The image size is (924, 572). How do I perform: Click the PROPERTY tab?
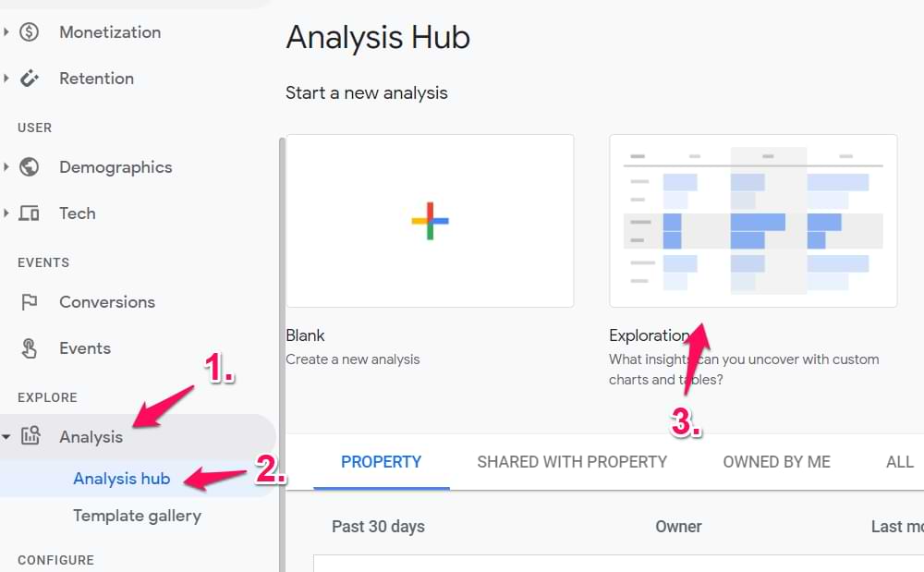coord(382,461)
